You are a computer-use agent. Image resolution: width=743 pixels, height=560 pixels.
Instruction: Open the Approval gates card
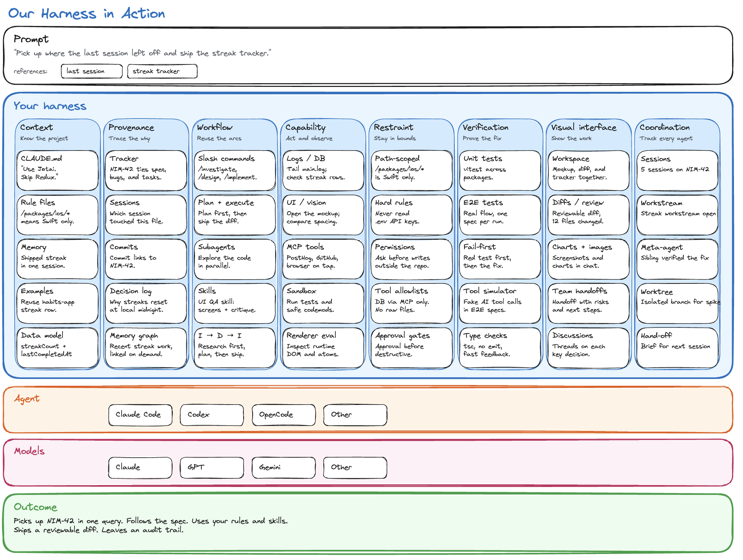click(x=412, y=348)
